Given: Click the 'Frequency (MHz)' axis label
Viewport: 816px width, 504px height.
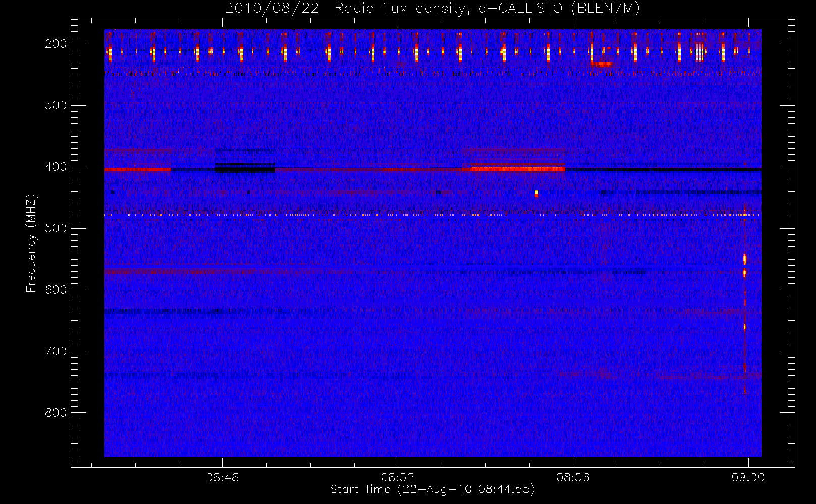Looking at the screenshot, I should [31, 243].
